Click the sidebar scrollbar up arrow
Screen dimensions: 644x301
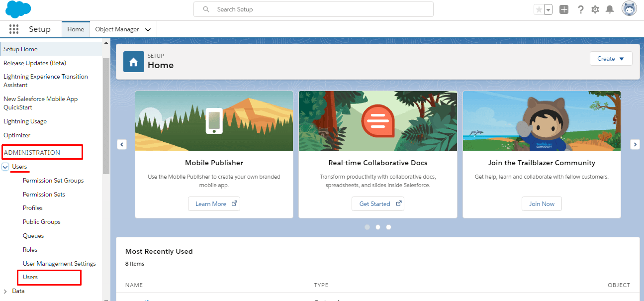(x=106, y=43)
